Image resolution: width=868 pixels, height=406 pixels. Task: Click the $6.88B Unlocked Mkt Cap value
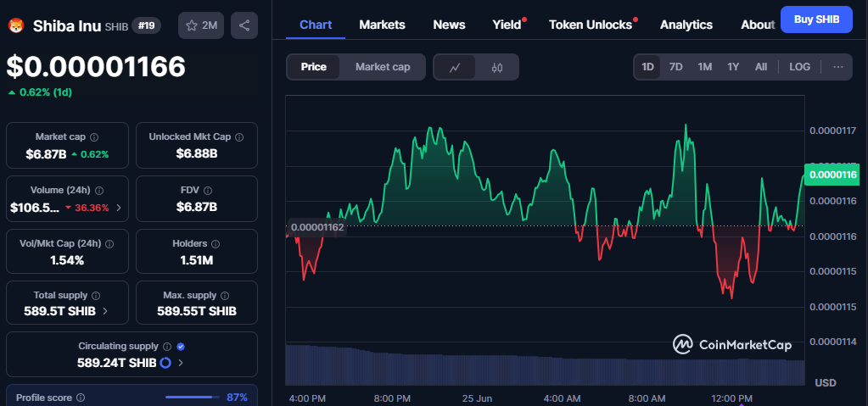(x=197, y=153)
